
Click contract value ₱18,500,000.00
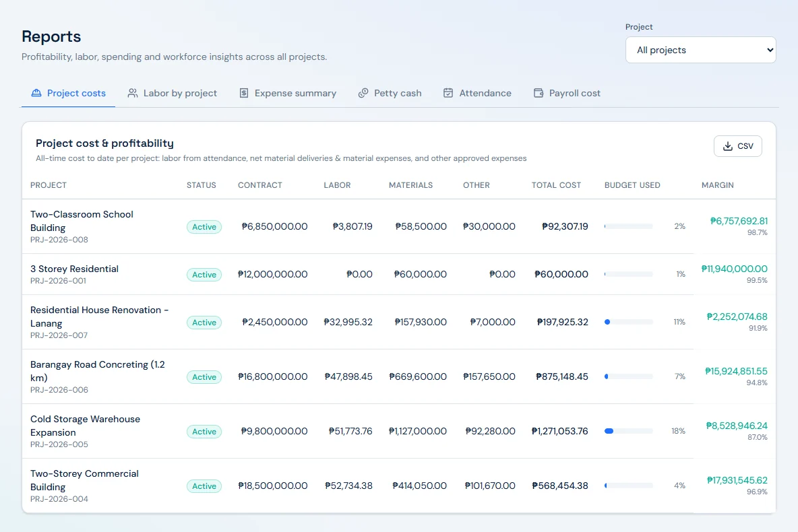[x=273, y=486]
